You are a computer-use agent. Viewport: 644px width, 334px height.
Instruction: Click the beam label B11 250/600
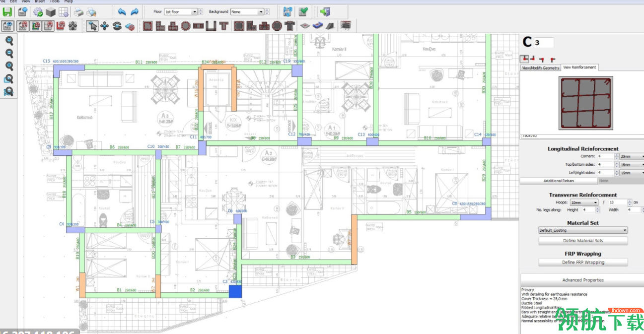(x=146, y=62)
